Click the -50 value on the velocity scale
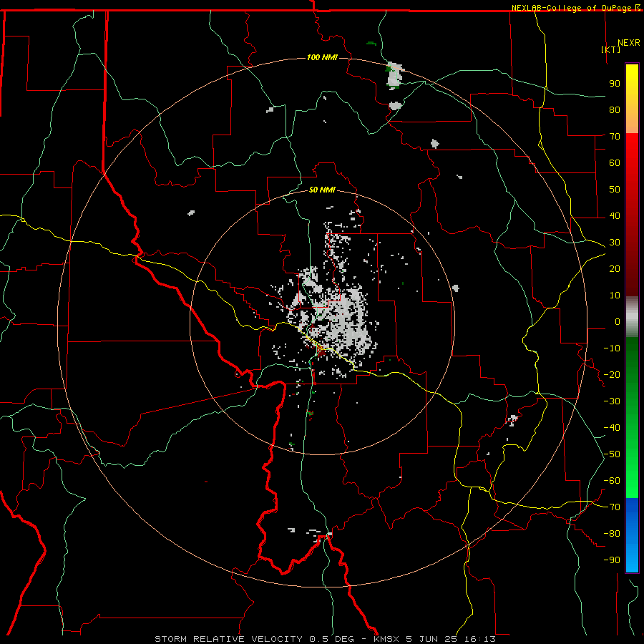644x644 pixels. (612, 454)
